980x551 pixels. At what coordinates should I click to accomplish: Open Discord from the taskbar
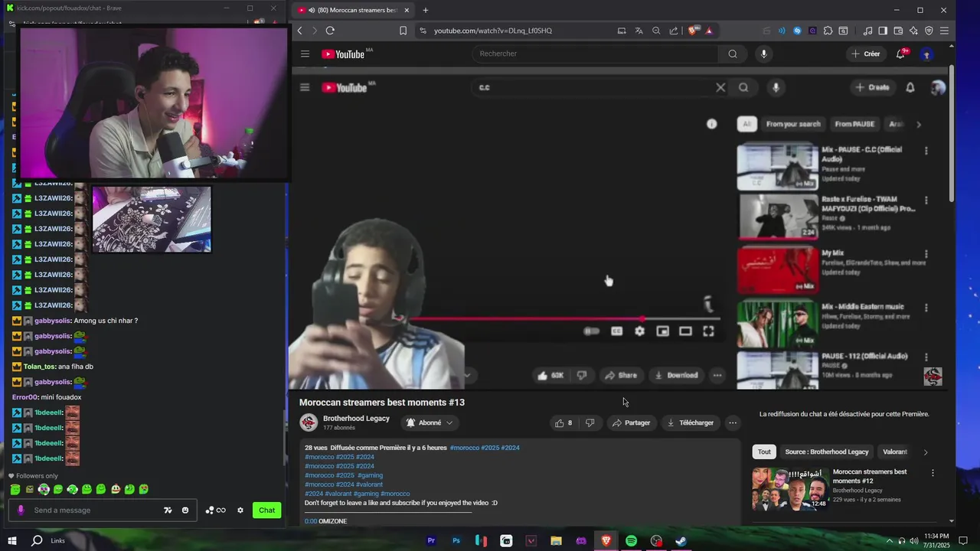coord(581,541)
